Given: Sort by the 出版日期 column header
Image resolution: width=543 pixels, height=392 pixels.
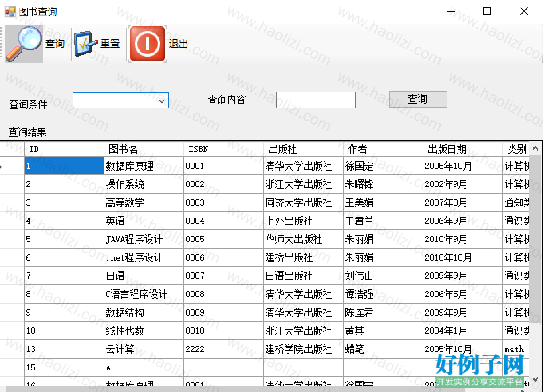Looking at the screenshot, I should tap(463, 149).
